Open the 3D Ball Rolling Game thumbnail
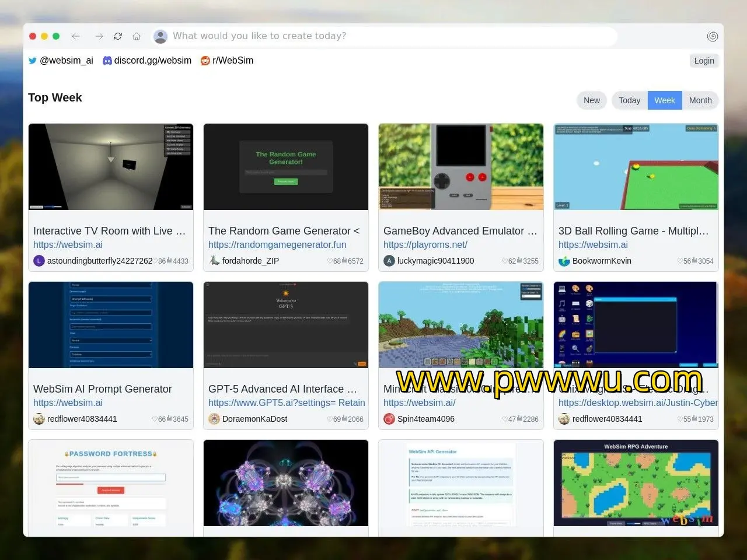The height and width of the screenshot is (560, 747). coord(636,167)
